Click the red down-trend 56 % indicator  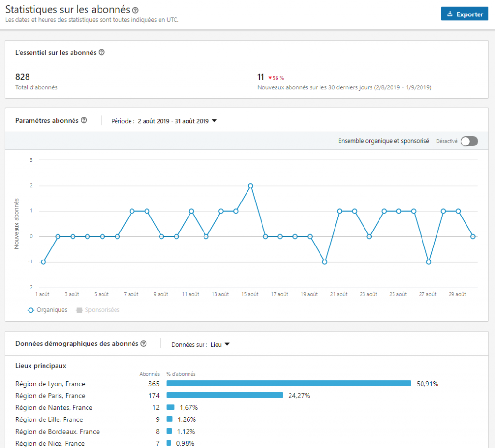coord(276,78)
